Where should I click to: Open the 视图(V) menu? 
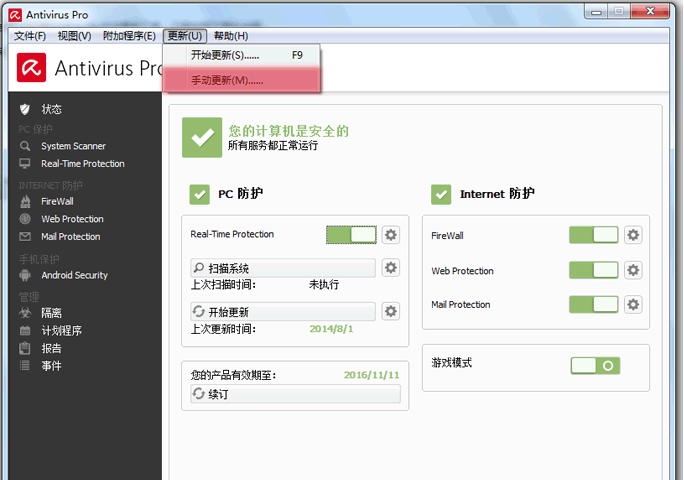(x=75, y=36)
